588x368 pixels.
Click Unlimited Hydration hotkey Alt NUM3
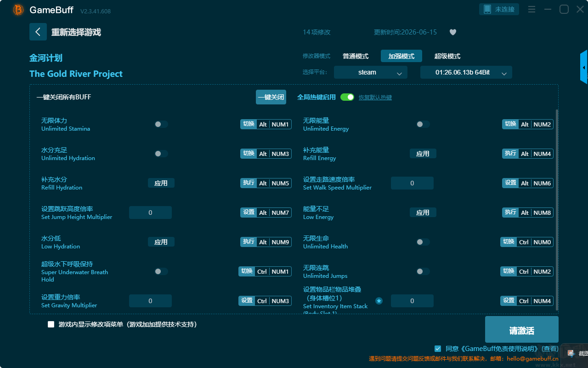(266, 154)
